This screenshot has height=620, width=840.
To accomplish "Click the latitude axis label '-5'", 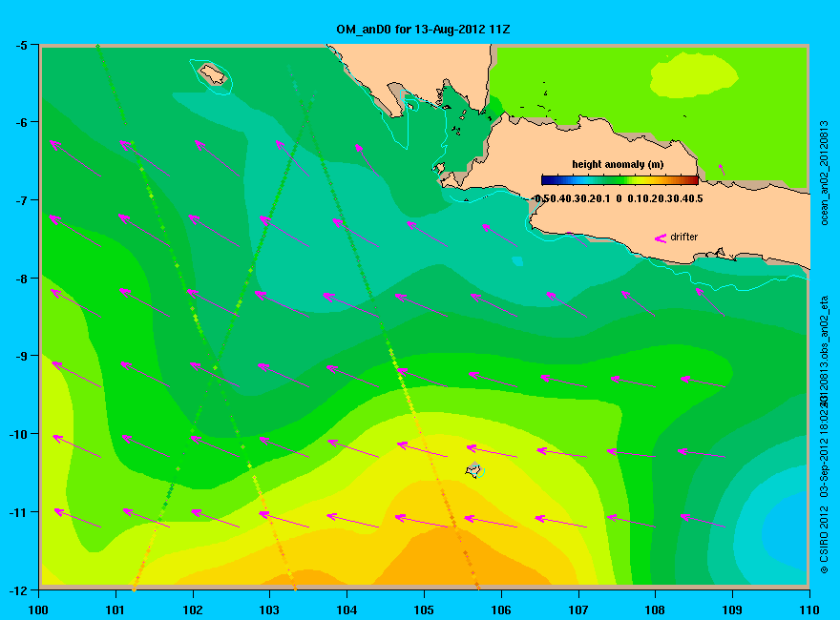I will coord(21,46).
